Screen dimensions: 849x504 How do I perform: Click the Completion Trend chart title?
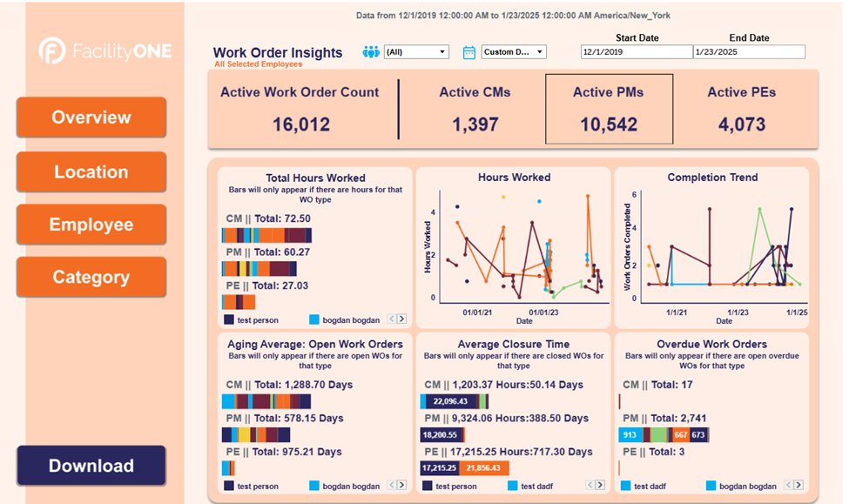[712, 177]
